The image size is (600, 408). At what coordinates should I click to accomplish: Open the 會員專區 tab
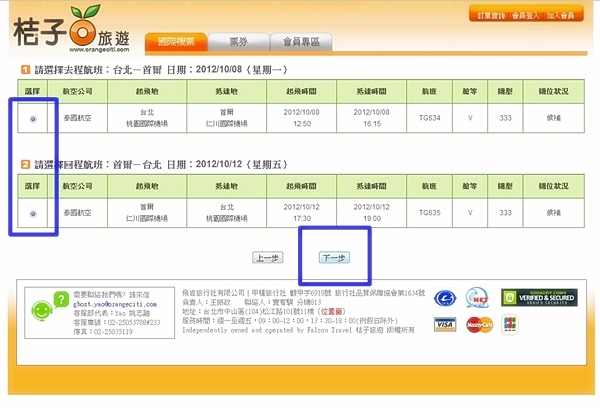[301, 42]
